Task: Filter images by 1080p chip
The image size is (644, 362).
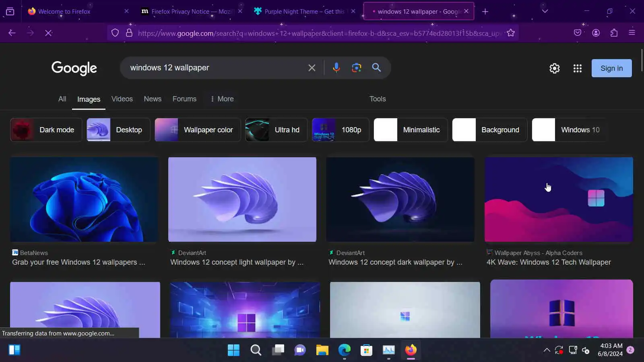Action: (341, 130)
